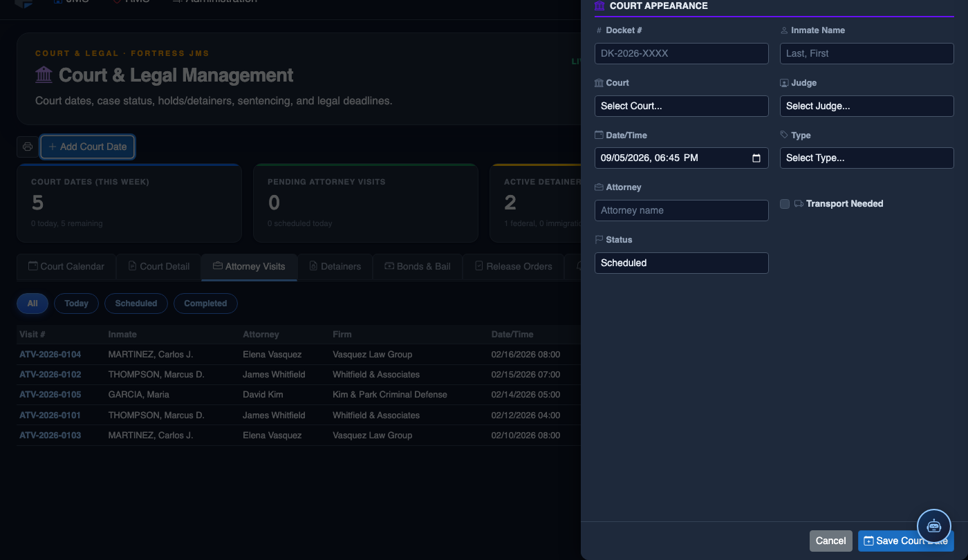Click the Docket # input field

click(682, 53)
